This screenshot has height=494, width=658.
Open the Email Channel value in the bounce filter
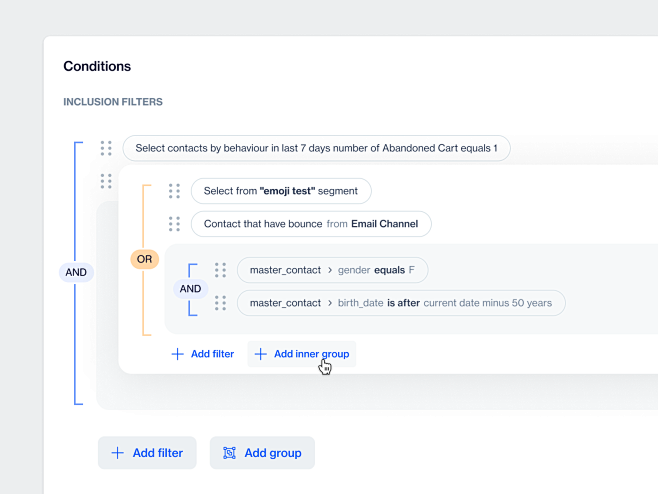click(384, 224)
